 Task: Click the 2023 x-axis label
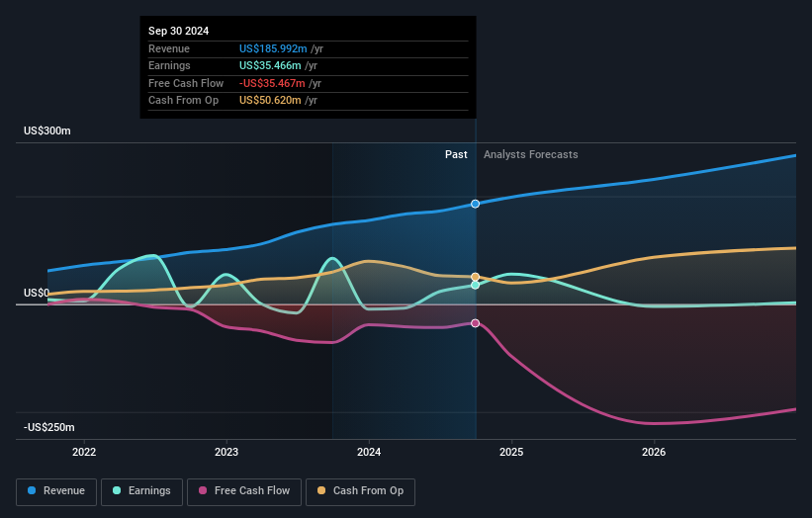[x=226, y=452]
